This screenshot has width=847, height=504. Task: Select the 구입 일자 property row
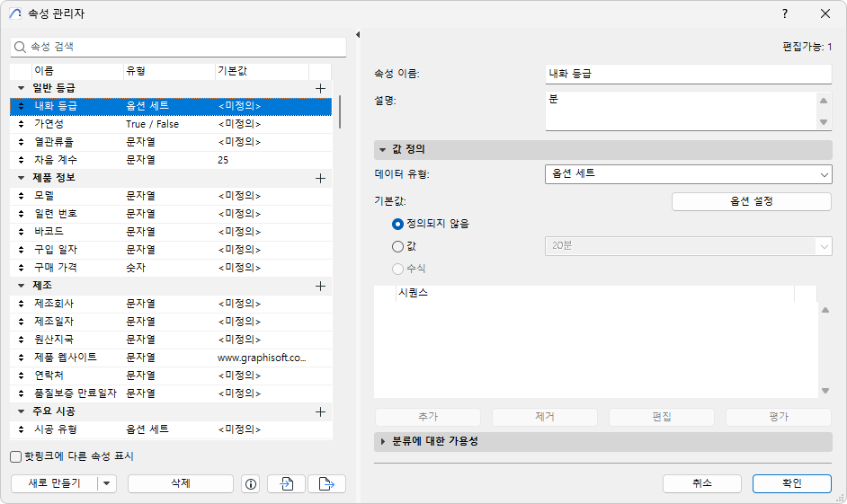[x=171, y=250]
